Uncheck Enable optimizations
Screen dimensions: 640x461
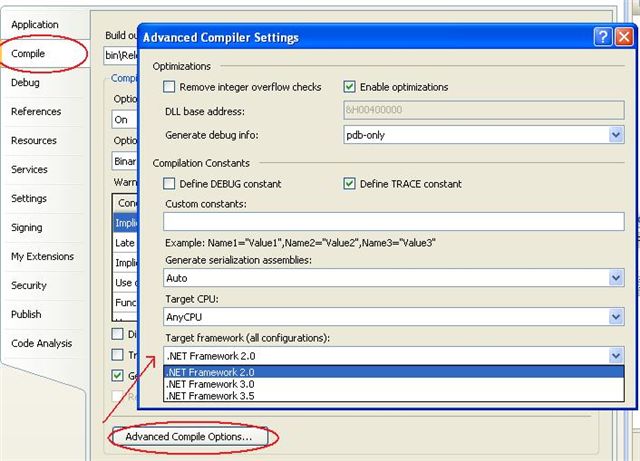tap(349, 87)
